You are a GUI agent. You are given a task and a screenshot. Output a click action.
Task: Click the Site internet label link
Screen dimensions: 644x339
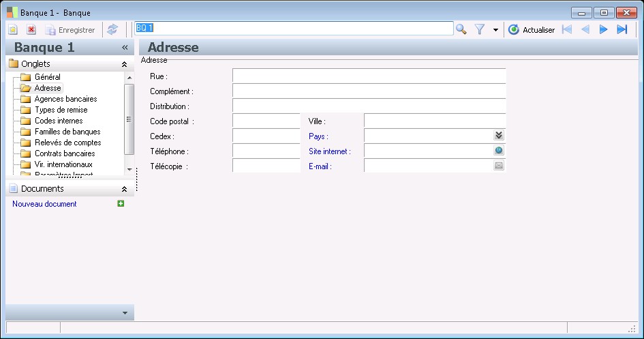pyautogui.click(x=330, y=151)
